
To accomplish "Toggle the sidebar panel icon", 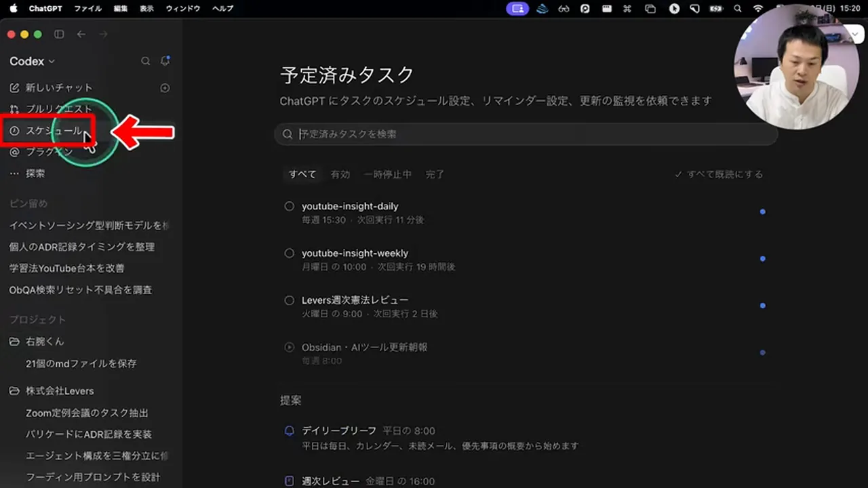I will 59,35.
